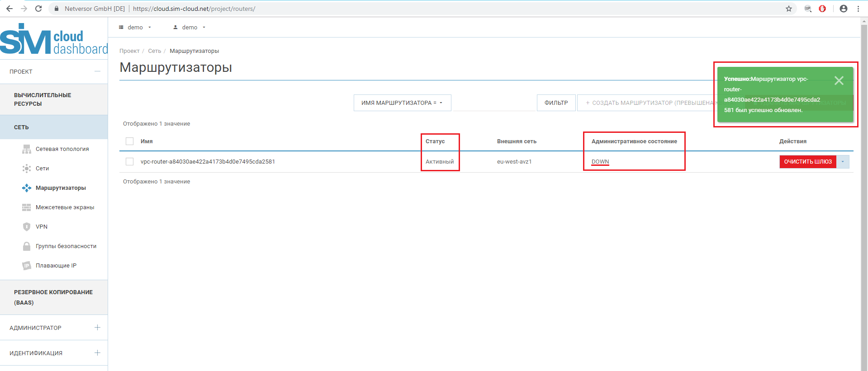The height and width of the screenshot is (371, 868).
Task: Click the firewall Межсетевые экраны icon
Action: click(27, 207)
